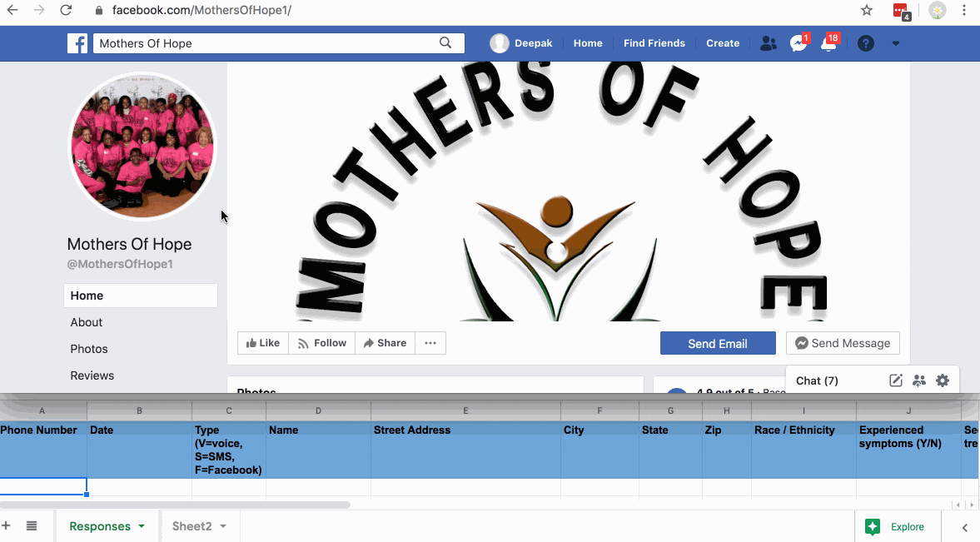Viewport: 980px width, 542px height.
Task: Select the City header cell
Action: [x=600, y=450]
